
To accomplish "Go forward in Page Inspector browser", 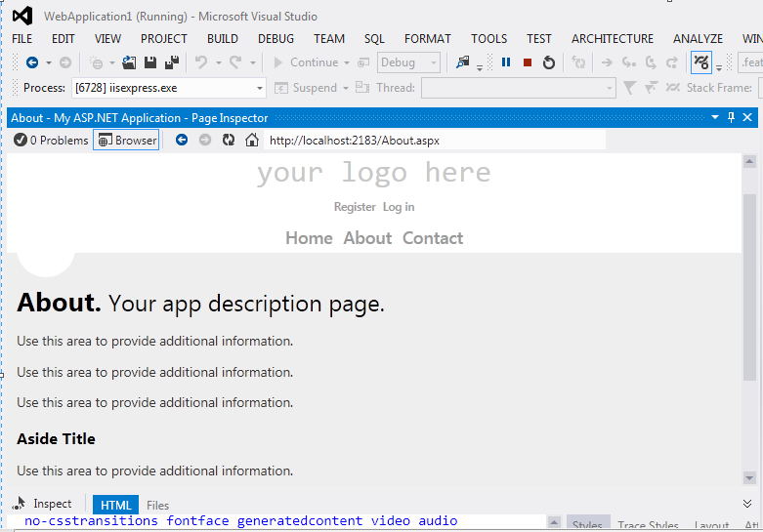I will click(205, 140).
